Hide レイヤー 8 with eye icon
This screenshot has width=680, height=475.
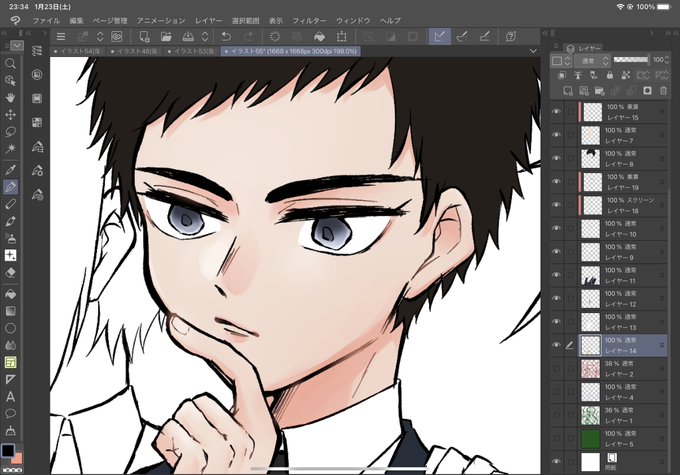[x=556, y=159]
